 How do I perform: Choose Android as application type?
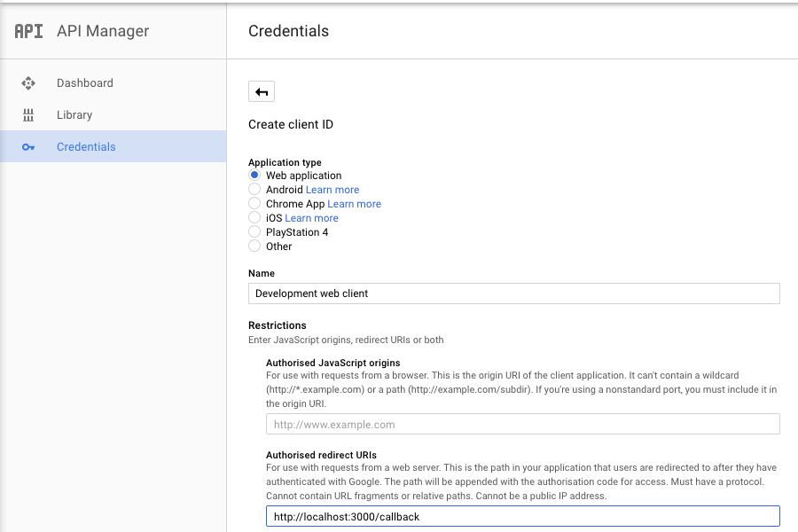pyautogui.click(x=255, y=190)
